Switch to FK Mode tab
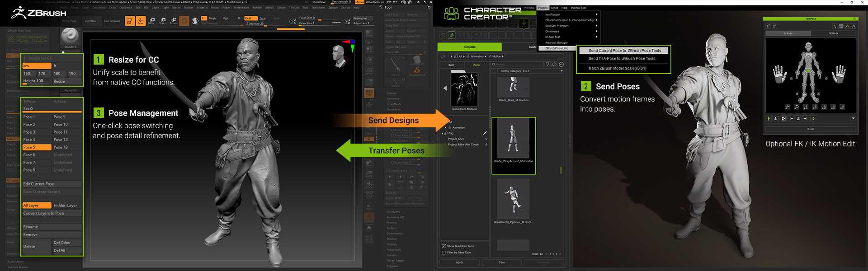 (833, 33)
